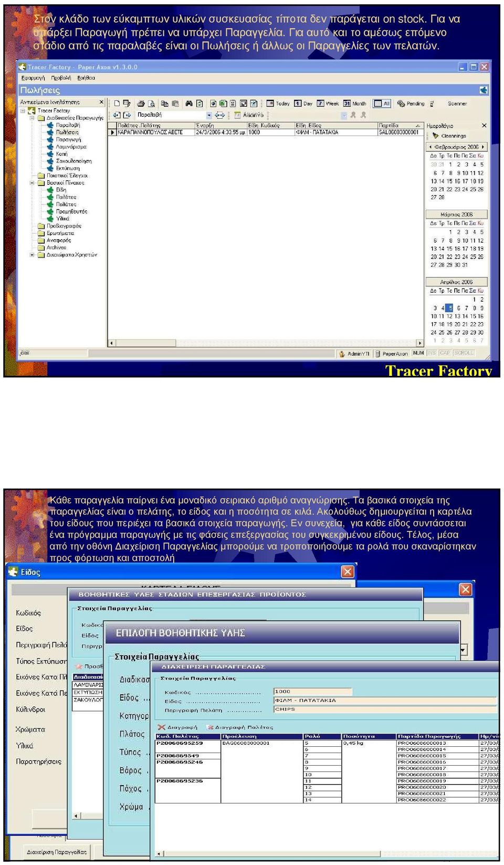This screenshot has height=865, width=504.
Task: Show Today view in toolbar
Action: tap(278, 104)
